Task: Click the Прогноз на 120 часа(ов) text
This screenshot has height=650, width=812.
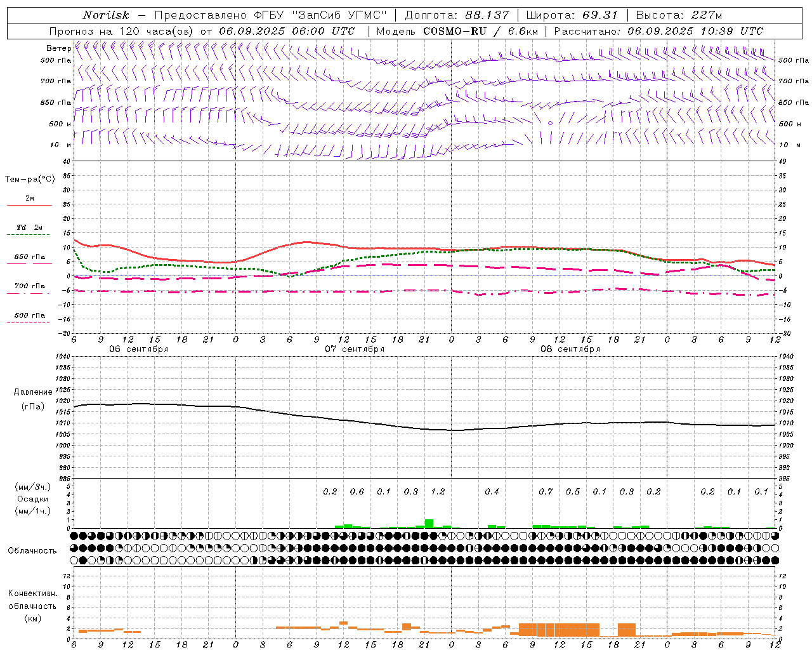Action: [x=122, y=31]
